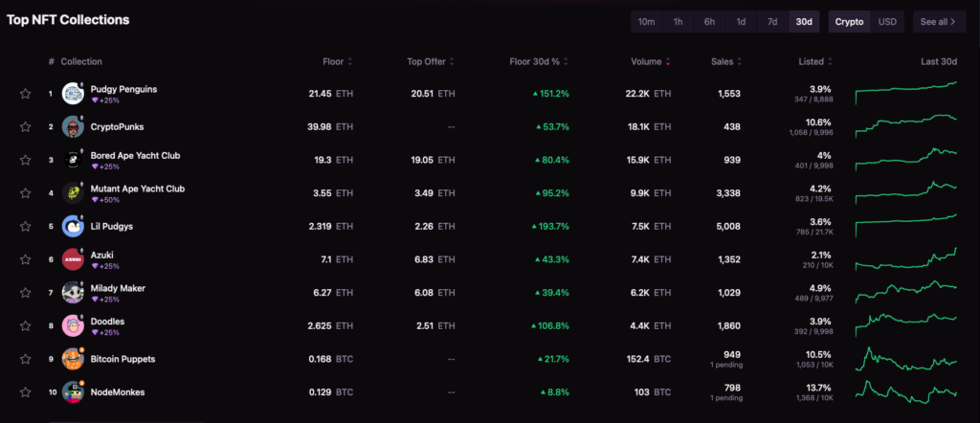Click the pink Doodles avatar
Screen dimensions: 980x423
click(x=73, y=325)
